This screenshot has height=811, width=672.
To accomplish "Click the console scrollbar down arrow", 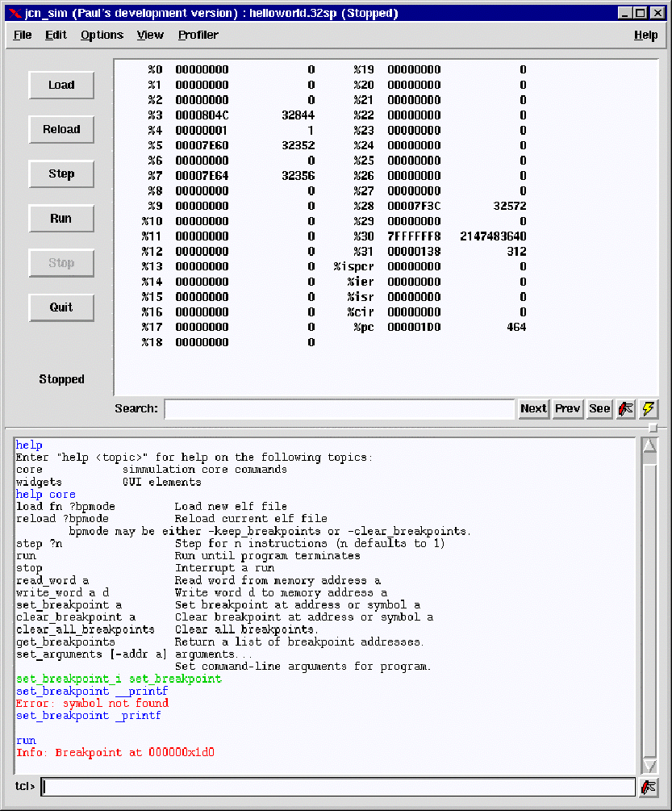I will tap(649, 766).
